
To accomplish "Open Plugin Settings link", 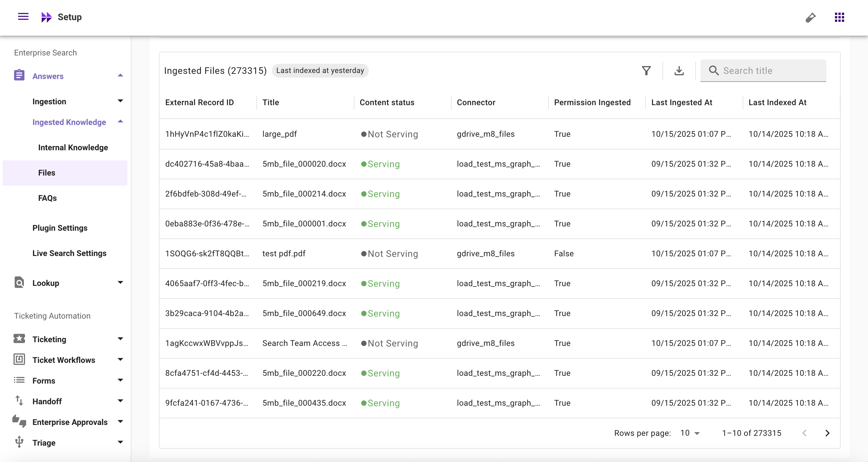I will pyautogui.click(x=60, y=228).
